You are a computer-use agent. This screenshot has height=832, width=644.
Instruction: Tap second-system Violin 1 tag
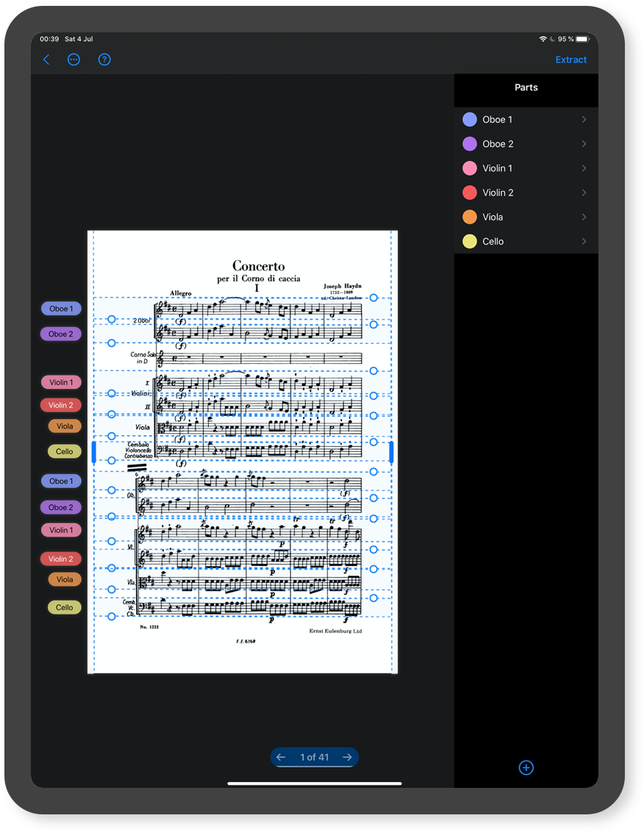(61, 530)
